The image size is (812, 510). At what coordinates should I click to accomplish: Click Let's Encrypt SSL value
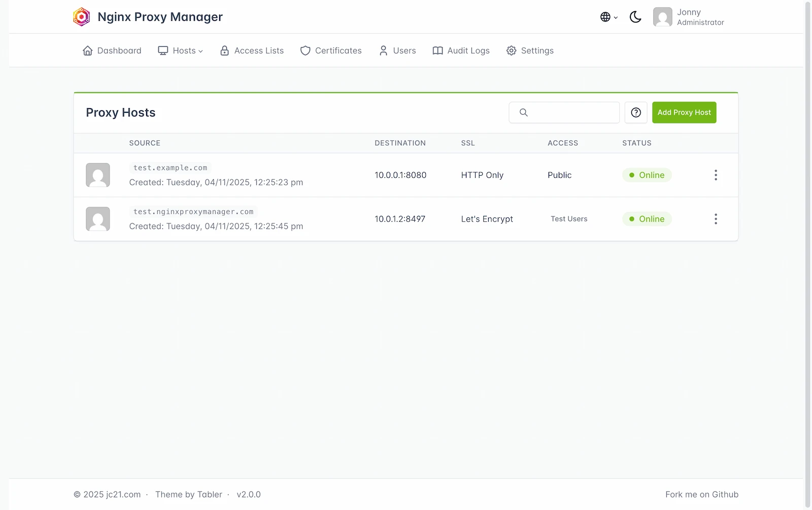click(487, 219)
